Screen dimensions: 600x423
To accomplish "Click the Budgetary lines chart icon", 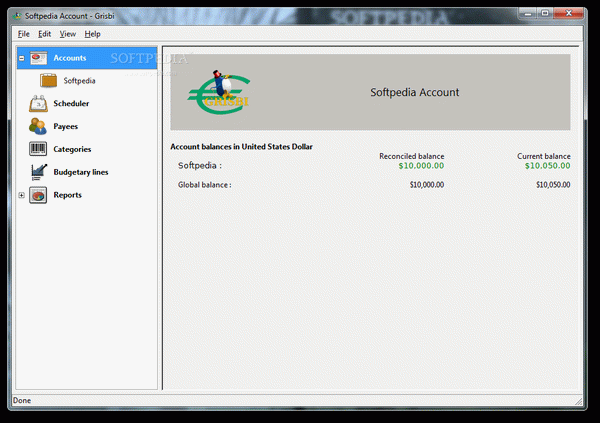I will click(39, 172).
